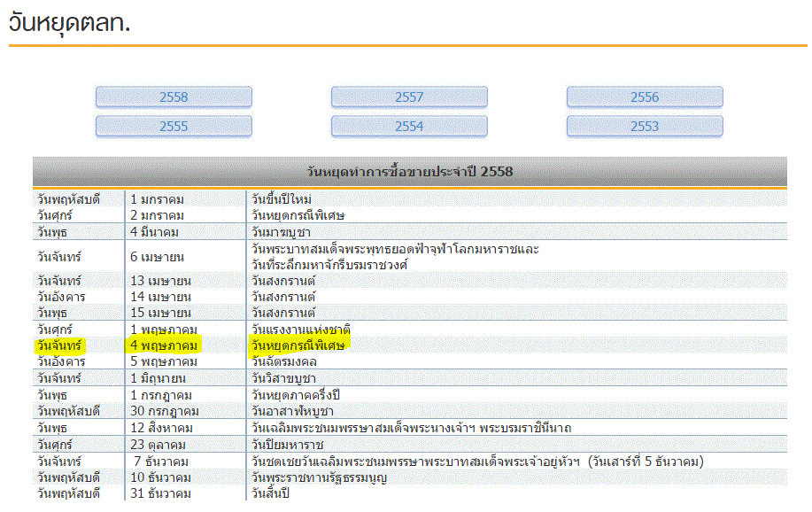Image resolution: width=812 pixels, height=512 pixels.
Task: Click holiday name วันพระราชทานรัฐธรรมนูญ
Action: tap(319, 477)
